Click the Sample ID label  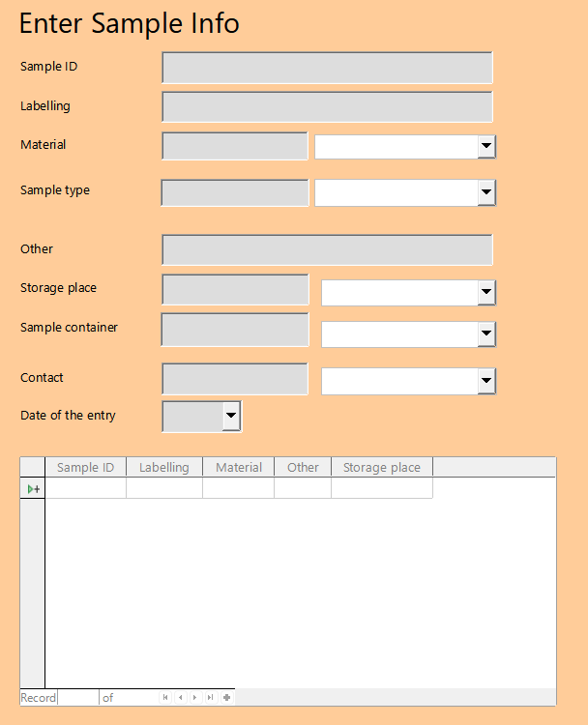49,67
